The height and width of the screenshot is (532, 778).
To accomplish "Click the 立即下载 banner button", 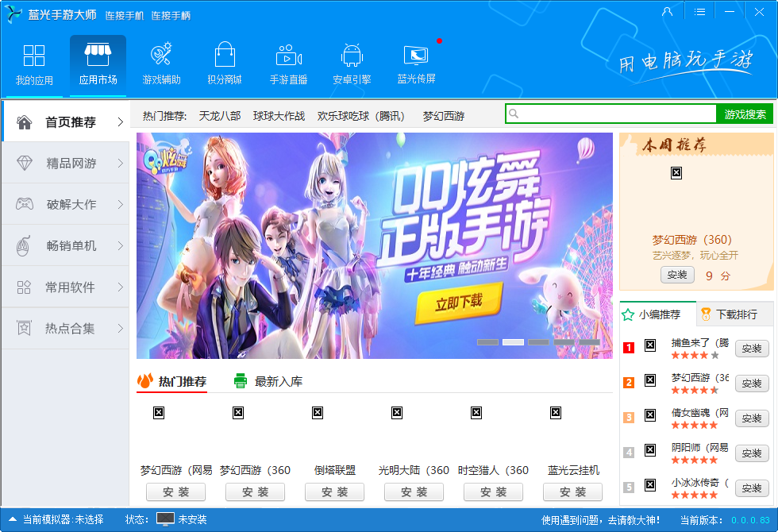I will [x=459, y=303].
